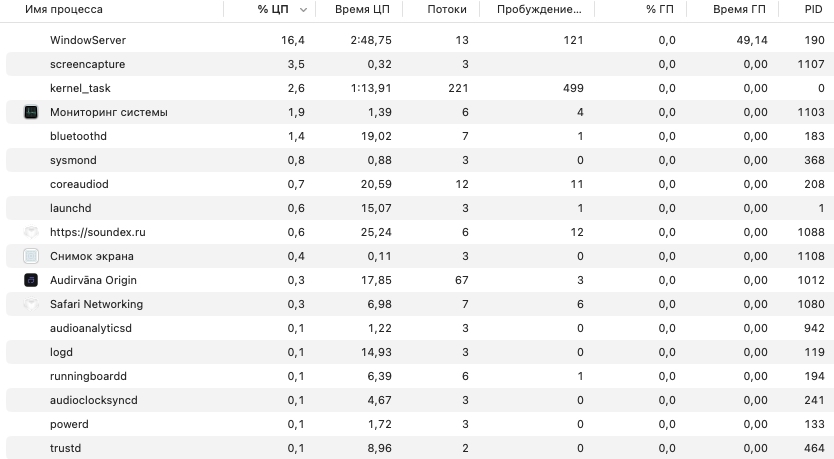Select the trustd process row

click(65, 448)
